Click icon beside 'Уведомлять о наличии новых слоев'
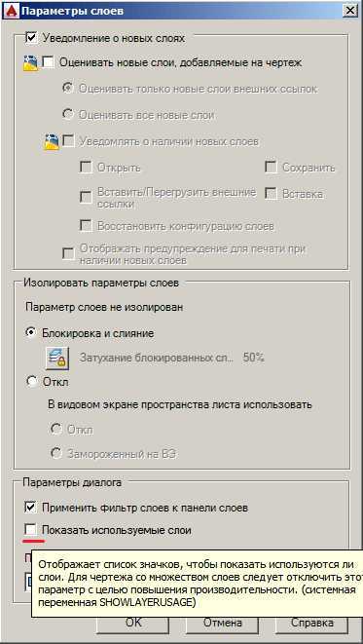 pyautogui.click(x=52, y=142)
